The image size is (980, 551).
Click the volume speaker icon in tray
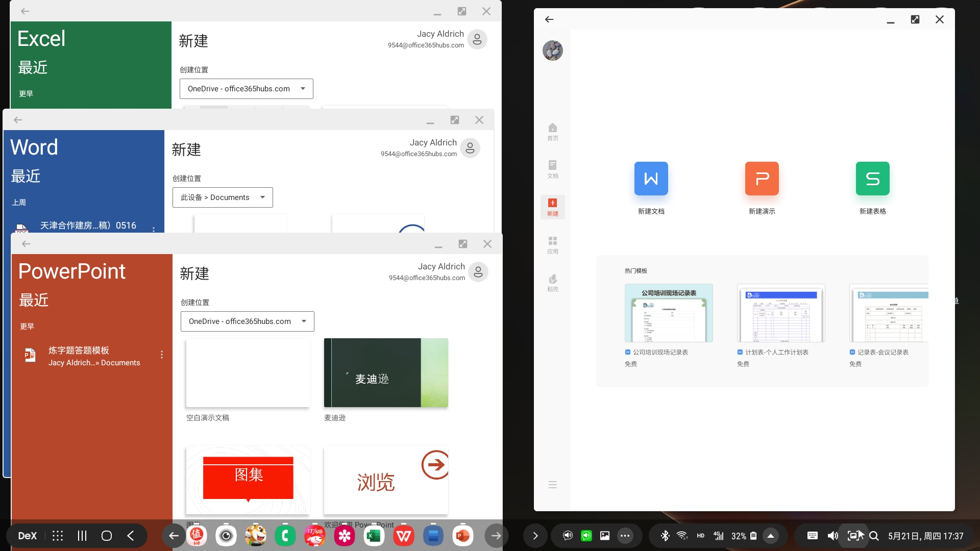tap(832, 536)
